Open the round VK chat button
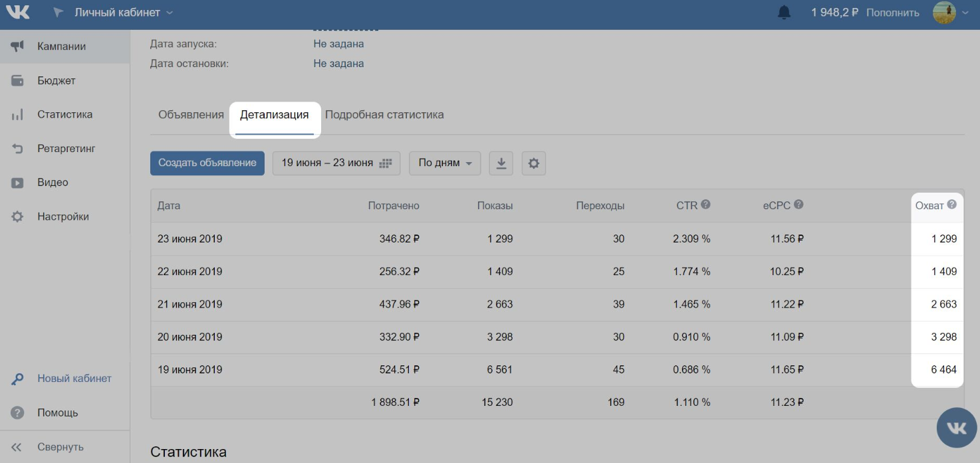The image size is (980, 463). pyautogui.click(x=956, y=428)
